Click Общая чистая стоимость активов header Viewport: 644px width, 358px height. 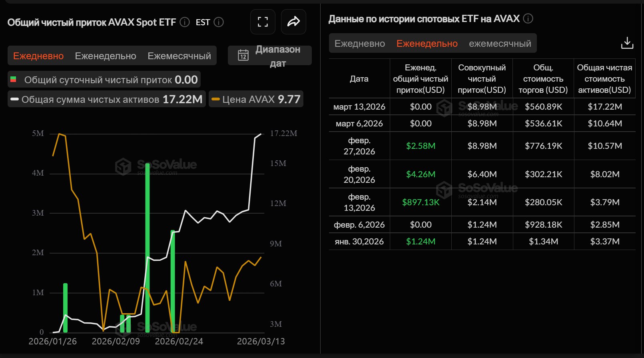[x=604, y=79]
